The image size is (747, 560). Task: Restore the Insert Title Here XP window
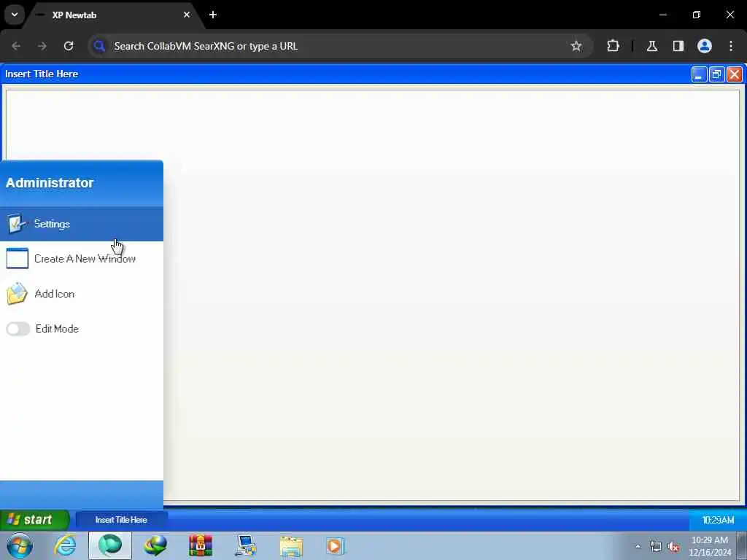click(716, 74)
